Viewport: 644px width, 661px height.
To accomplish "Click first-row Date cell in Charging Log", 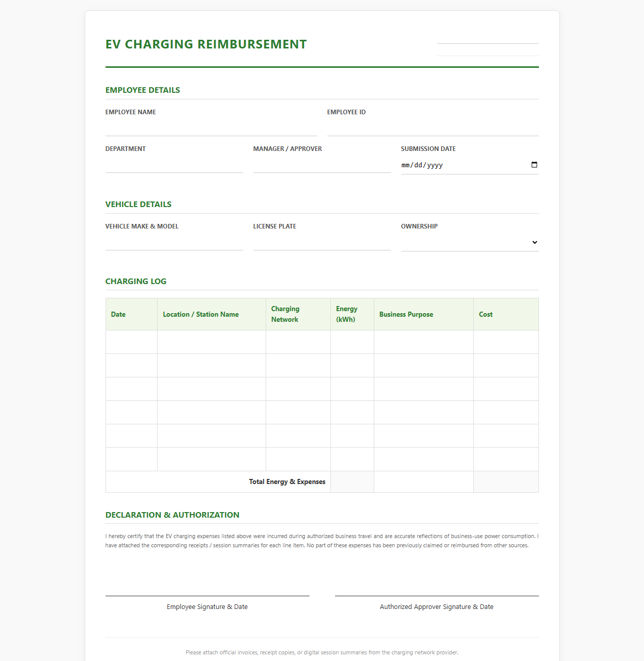I will pyautogui.click(x=132, y=342).
